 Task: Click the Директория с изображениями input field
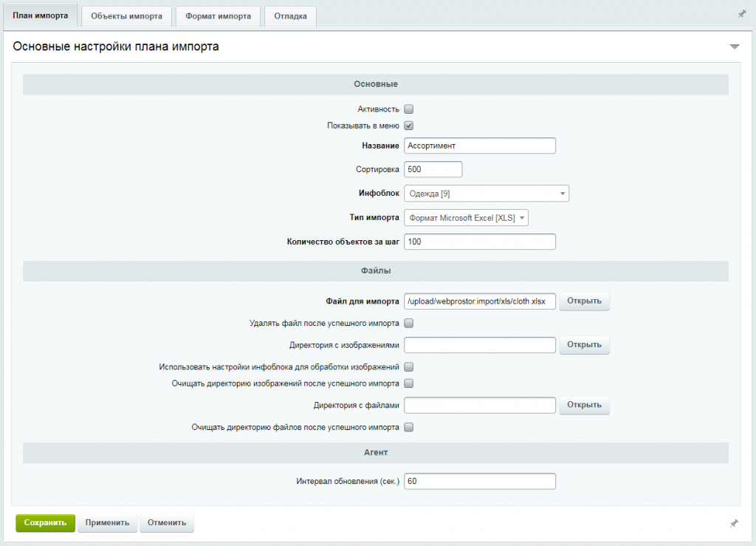pyautogui.click(x=480, y=345)
